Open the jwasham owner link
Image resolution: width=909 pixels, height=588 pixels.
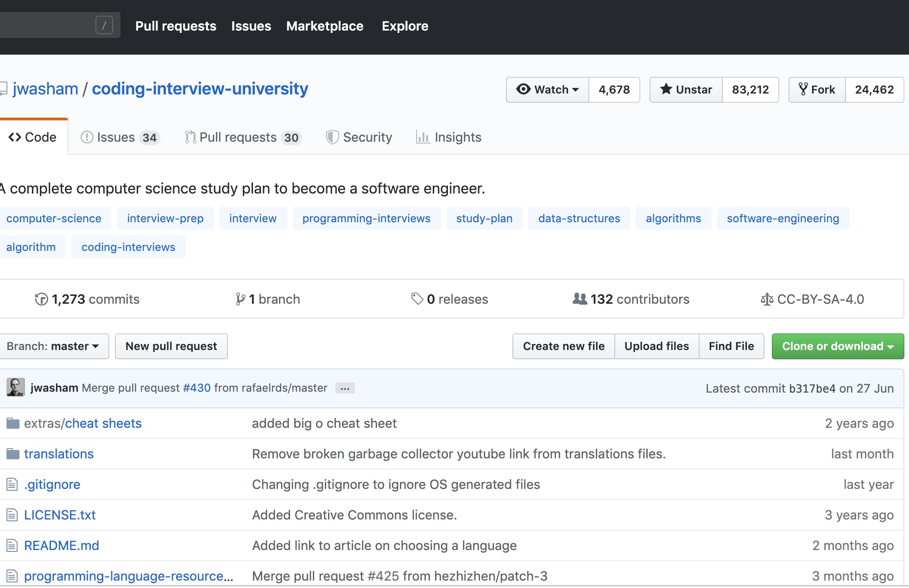[x=45, y=88]
